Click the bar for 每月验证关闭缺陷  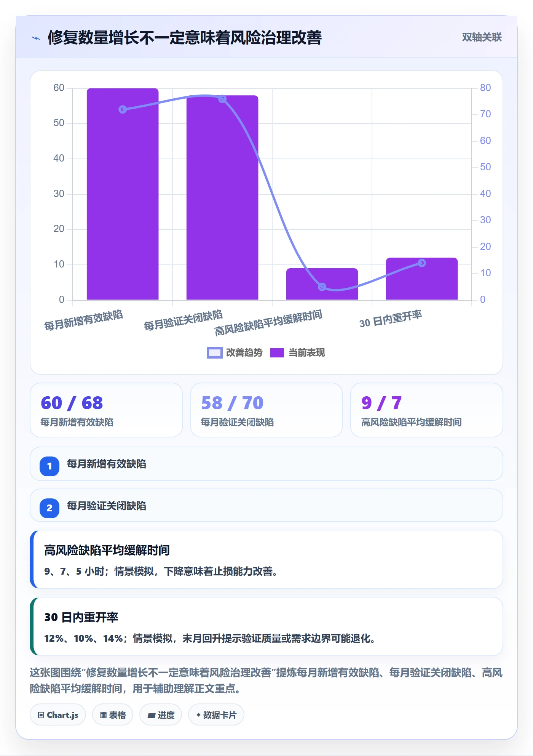[222, 197]
